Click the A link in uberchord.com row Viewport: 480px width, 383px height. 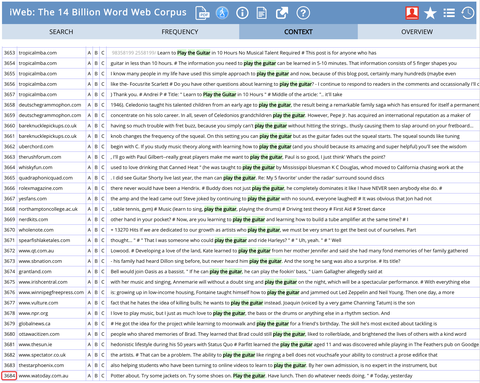pos(89,146)
